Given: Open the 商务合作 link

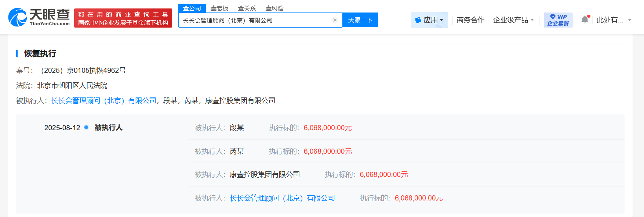Looking at the screenshot, I should click(470, 20).
